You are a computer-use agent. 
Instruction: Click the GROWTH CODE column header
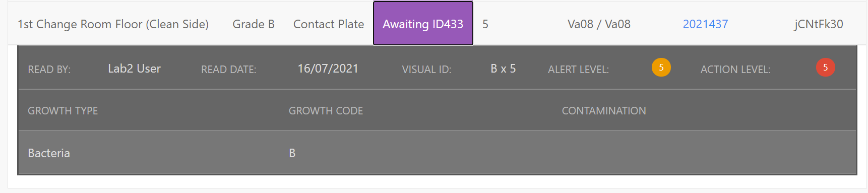(326, 111)
